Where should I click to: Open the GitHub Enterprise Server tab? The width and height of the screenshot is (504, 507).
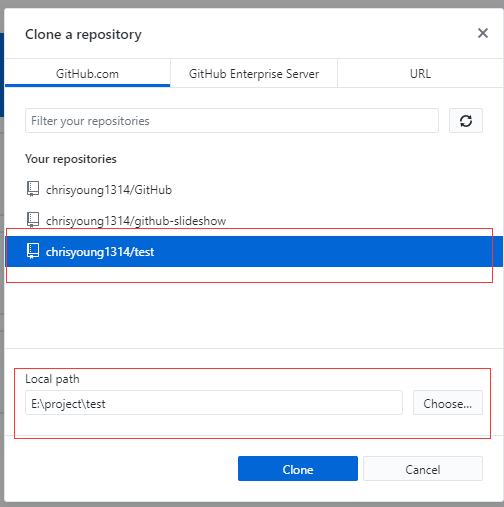click(x=254, y=73)
